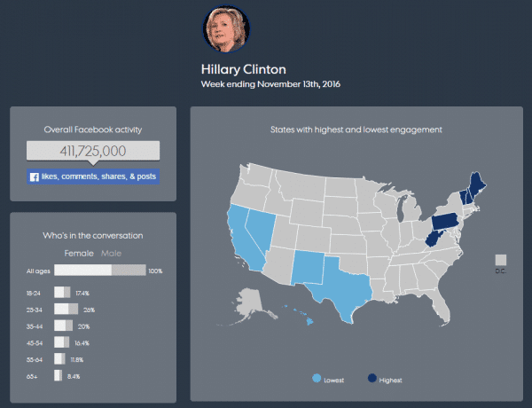Click California on the engagement map
The width and height of the screenshot is (532, 408).
point(243,239)
